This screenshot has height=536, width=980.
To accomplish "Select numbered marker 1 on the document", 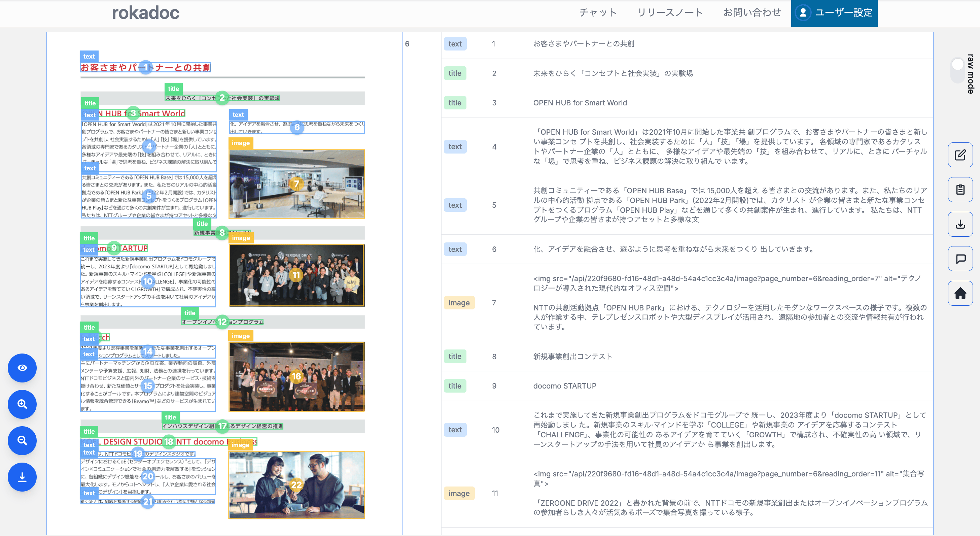I will (146, 67).
